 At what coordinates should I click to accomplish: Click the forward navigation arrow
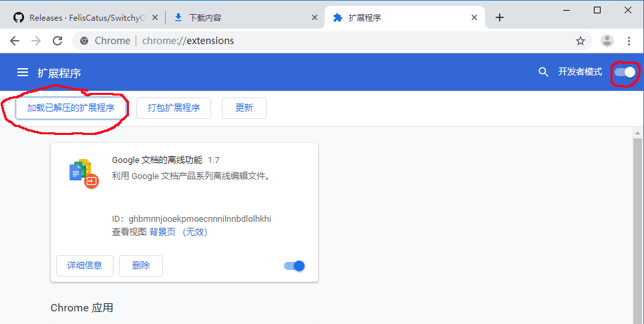tap(36, 41)
